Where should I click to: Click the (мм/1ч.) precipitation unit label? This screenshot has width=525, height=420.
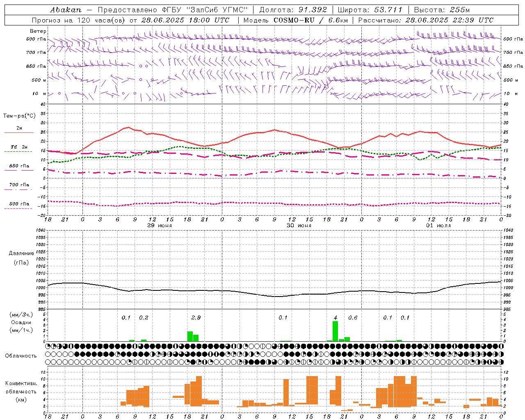(x=21, y=330)
